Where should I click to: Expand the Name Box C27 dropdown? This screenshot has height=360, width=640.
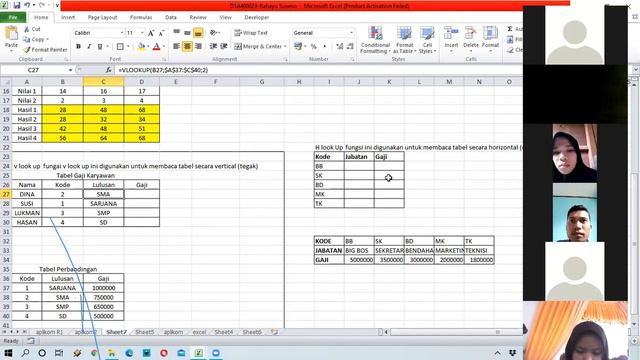tap(70, 70)
